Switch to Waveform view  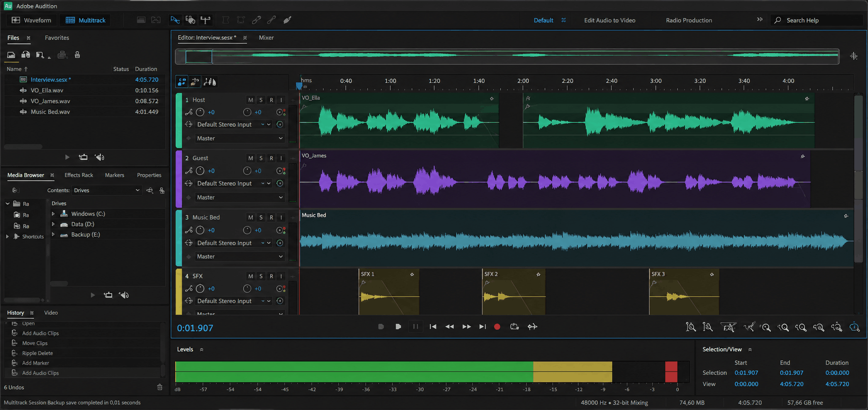click(x=31, y=20)
